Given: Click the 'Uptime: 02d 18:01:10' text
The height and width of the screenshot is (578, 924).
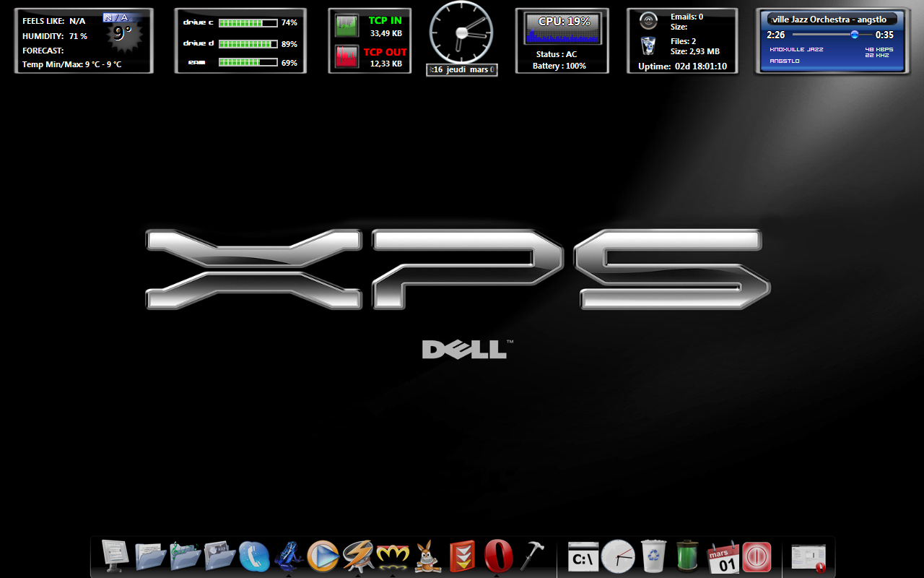Looking at the screenshot, I should pyautogui.click(x=682, y=66).
